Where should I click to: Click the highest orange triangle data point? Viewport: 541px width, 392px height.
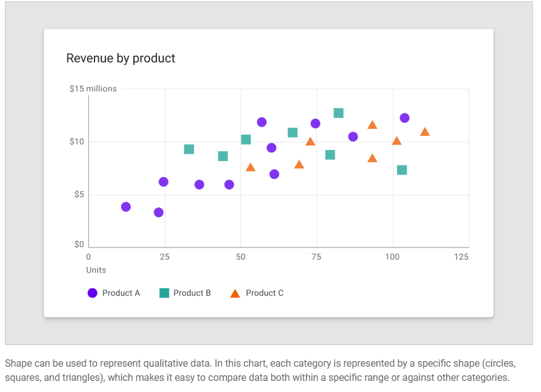372,125
